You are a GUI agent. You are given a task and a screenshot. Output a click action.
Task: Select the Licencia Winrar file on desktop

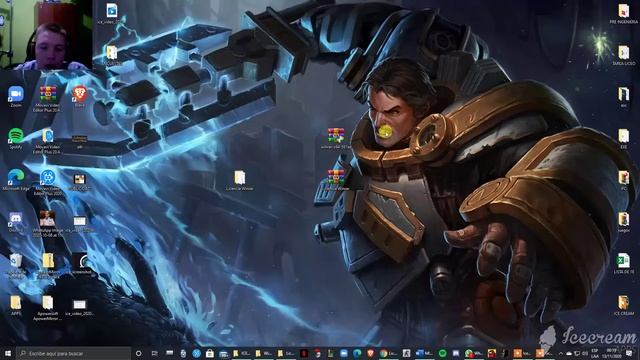coord(240,180)
